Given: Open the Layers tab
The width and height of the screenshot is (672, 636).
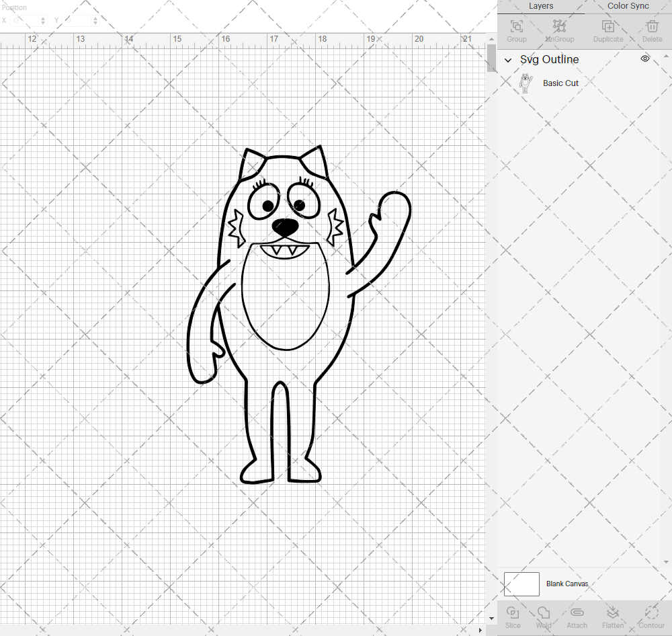Looking at the screenshot, I should [x=541, y=6].
